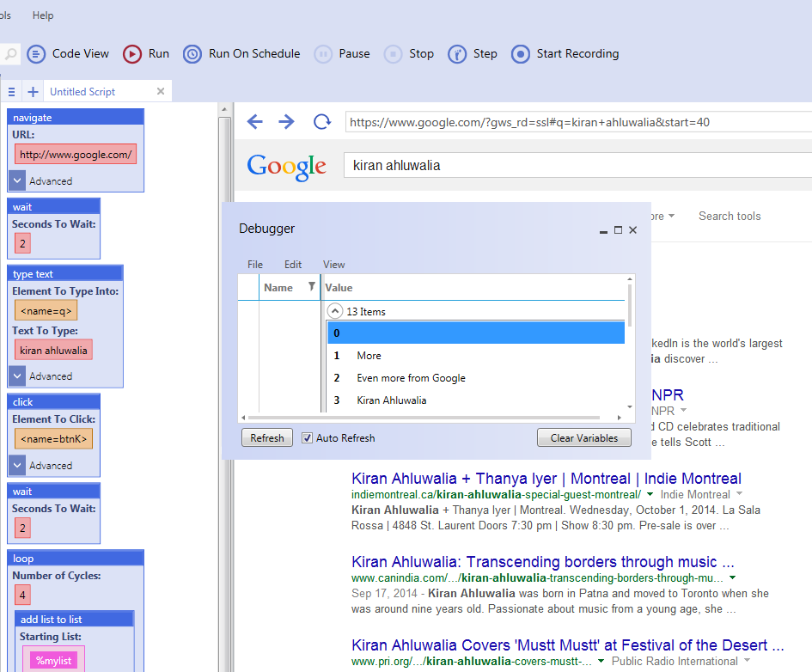
Task: Select the <name=q> element field
Action: click(x=46, y=310)
